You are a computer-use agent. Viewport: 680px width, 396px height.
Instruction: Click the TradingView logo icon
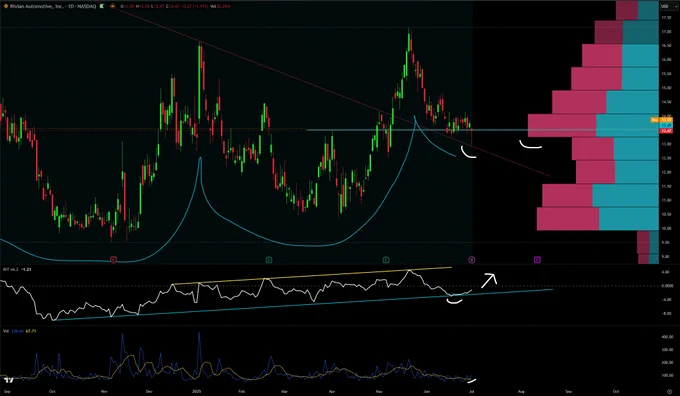pos(8,380)
